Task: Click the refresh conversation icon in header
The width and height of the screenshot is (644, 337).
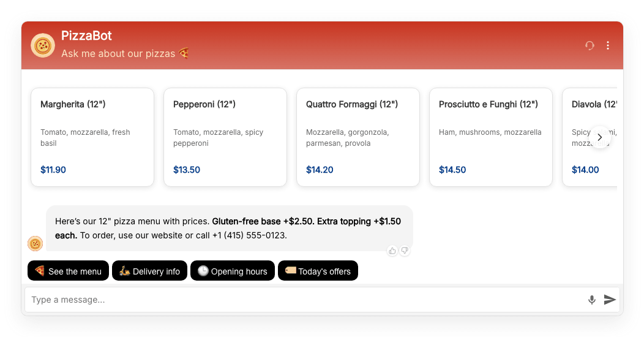Action: [x=590, y=45]
